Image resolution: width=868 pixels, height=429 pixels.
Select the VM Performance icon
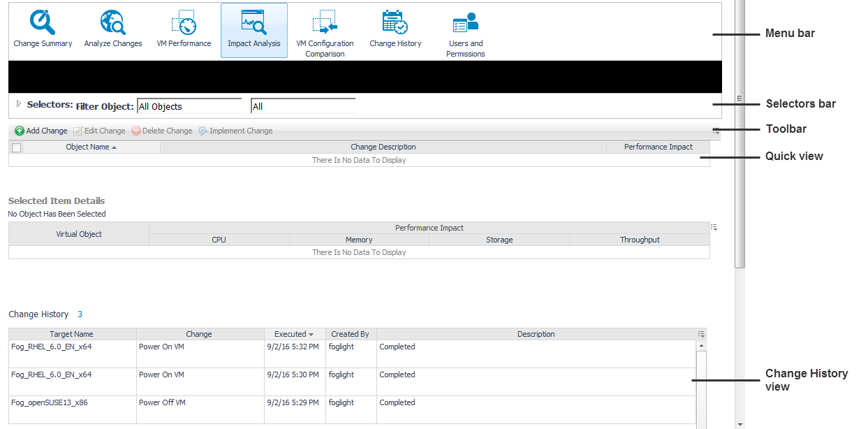pos(184,23)
